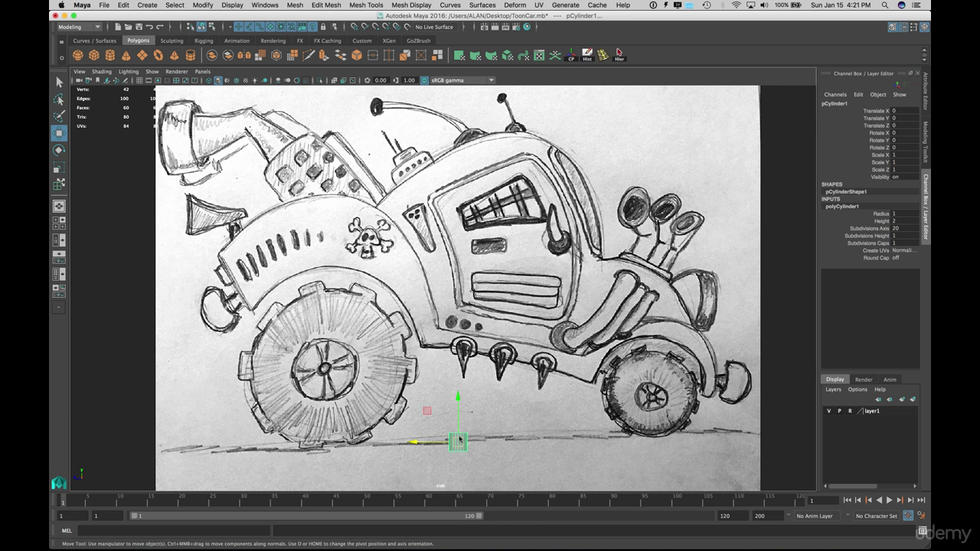Switch to the Sculpting shelf tab

tap(171, 41)
